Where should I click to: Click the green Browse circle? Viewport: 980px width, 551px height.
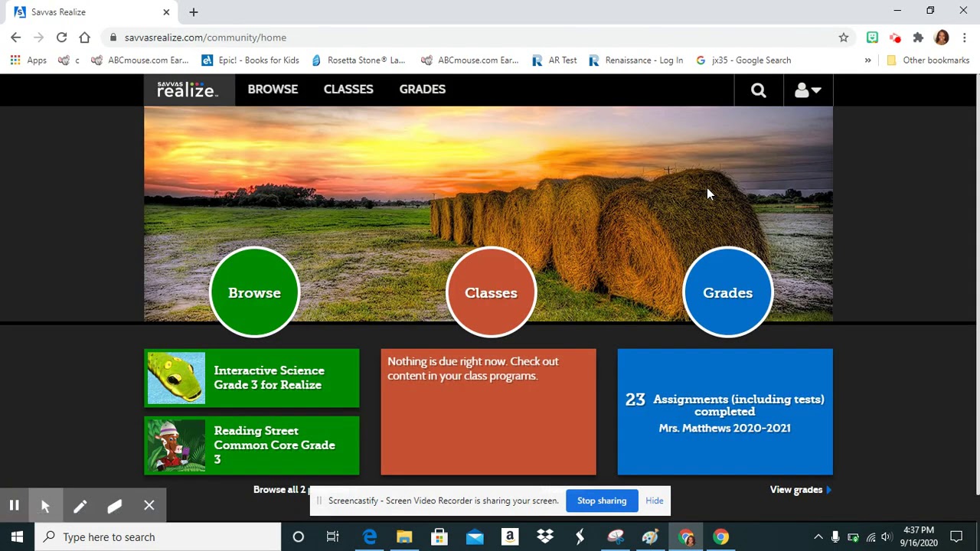[x=254, y=292]
